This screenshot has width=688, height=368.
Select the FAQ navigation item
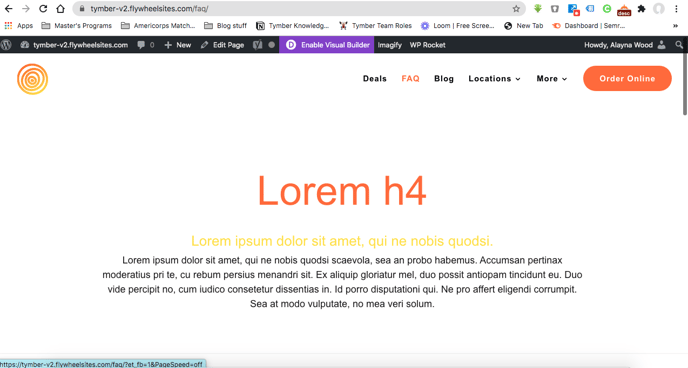[x=410, y=79]
